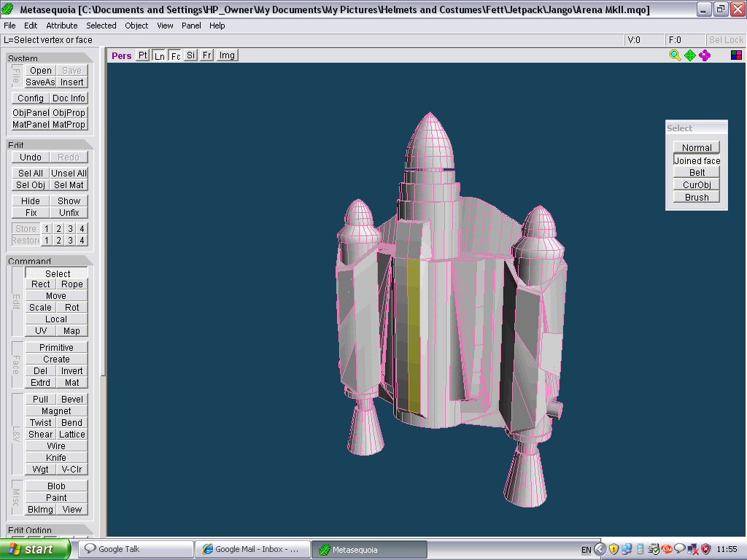The image size is (747, 560).
Task: Open the Panel menu
Action: tap(191, 26)
